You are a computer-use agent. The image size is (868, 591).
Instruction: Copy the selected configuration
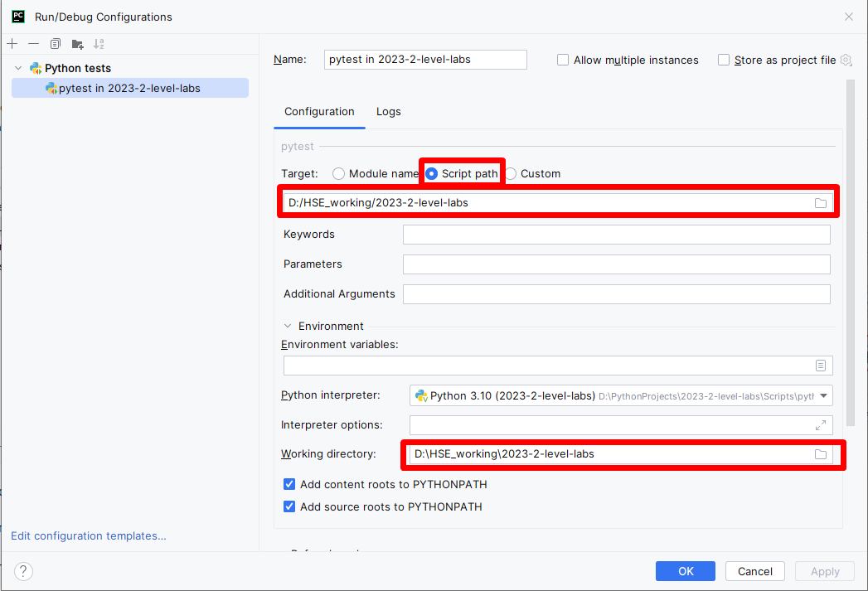coord(56,44)
